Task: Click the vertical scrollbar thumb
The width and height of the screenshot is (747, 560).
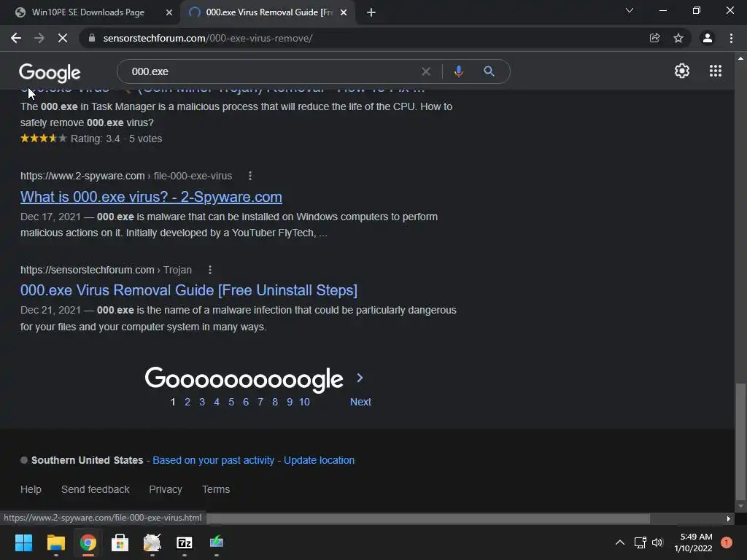Action: [x=740, y=441]
